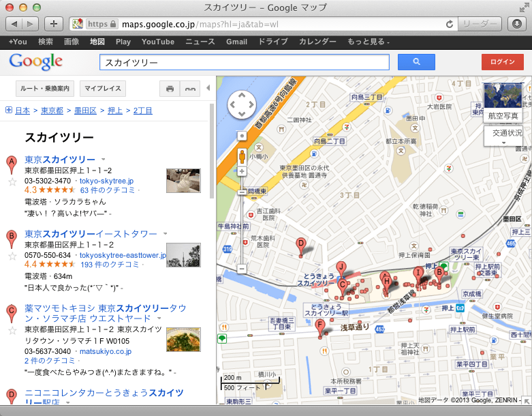
Task: Open the 東京都 breadcrumb link
Action: click(52, 110)
